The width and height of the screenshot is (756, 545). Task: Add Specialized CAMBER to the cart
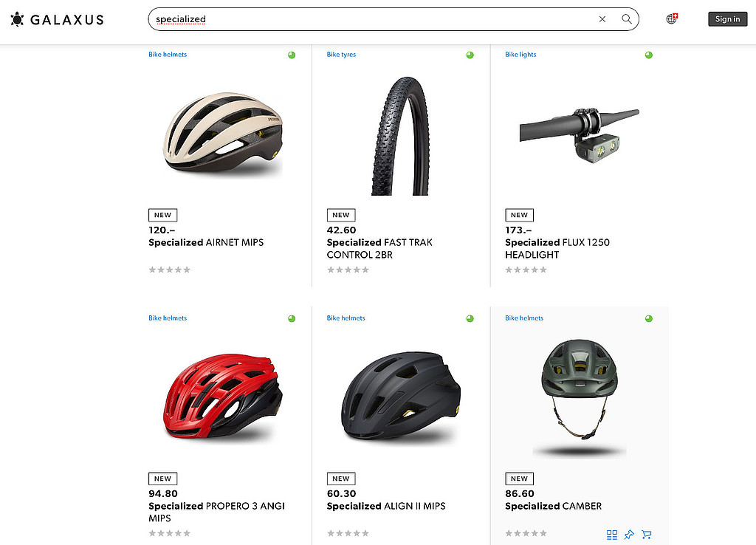pos(647,535)
